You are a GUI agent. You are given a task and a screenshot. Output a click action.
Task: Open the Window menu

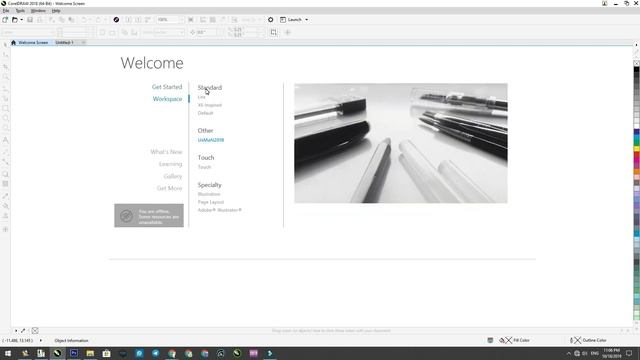pos(38,11)
